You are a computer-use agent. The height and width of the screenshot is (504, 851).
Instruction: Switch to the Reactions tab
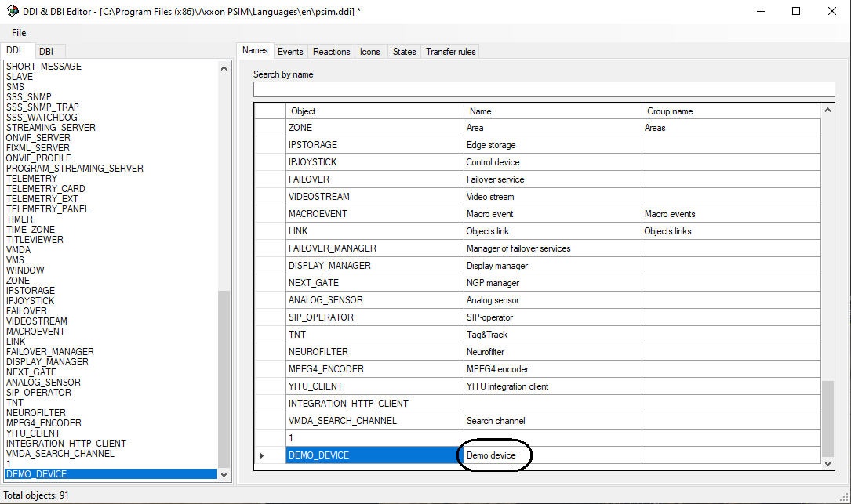(x=331, y=52)
